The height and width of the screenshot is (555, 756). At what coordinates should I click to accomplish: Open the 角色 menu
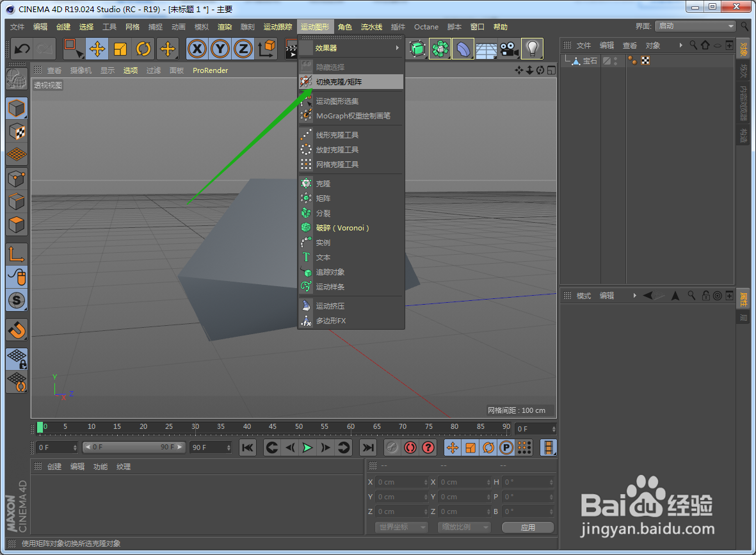click(x=345, y=27)
